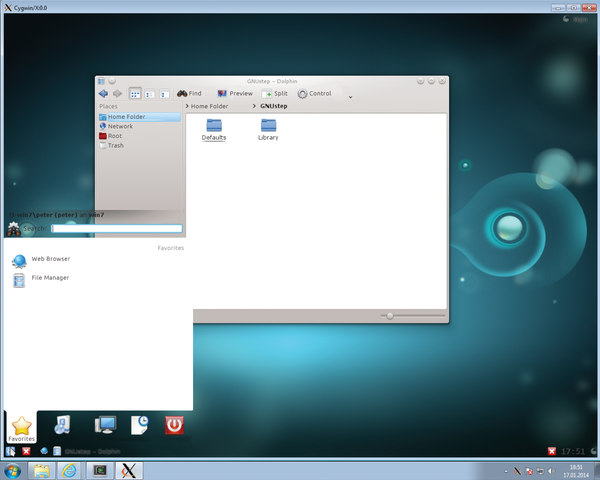Select the Defaults folder

coord(214,130)
